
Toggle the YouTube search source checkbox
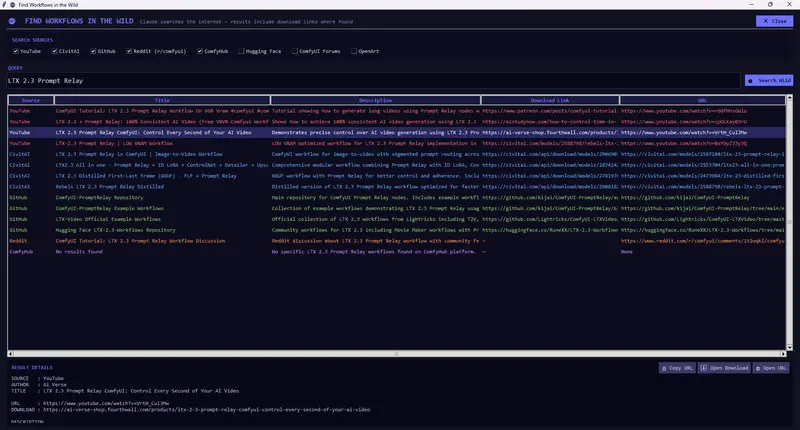tap(16, 51)
